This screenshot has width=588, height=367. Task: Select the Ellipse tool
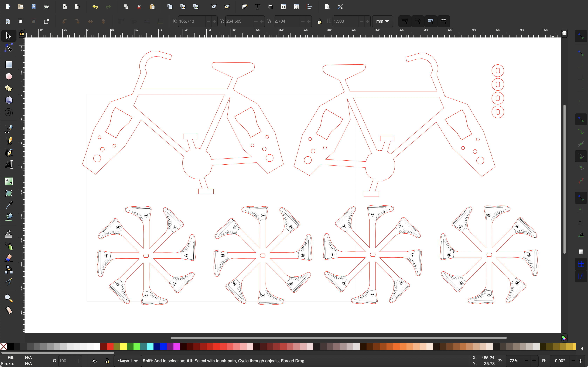point(9,77)
